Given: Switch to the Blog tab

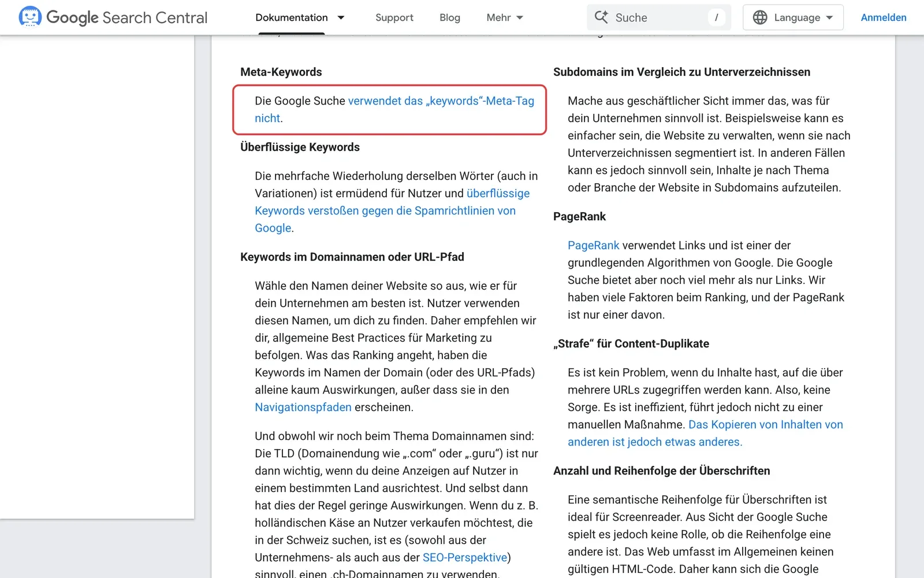Looking at the screenshot, I should tap(450, 18).
